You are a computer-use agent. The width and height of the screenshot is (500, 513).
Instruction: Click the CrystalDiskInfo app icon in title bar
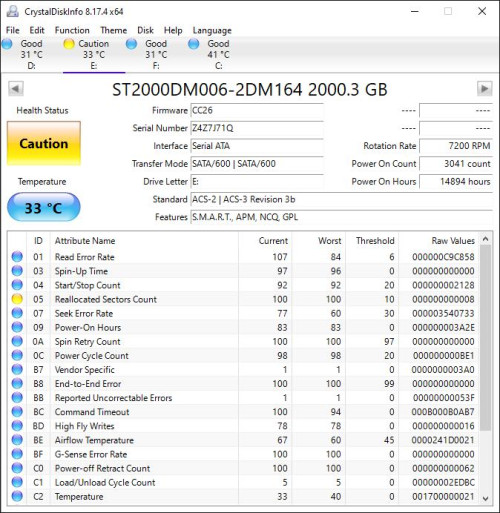[x=13, y=12]
